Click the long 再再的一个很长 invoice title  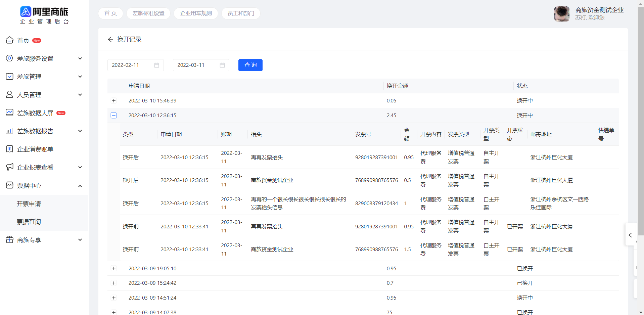[x=298, y=204]
